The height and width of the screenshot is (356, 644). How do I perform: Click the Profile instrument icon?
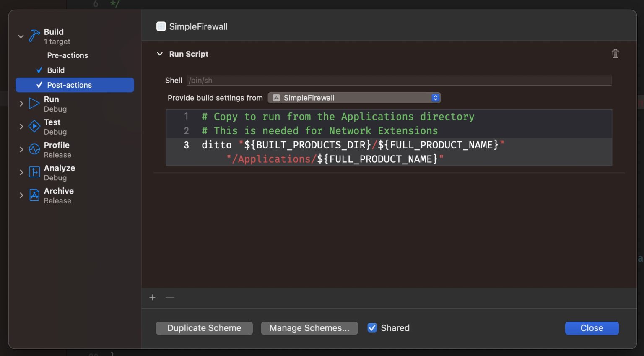tap(34, 149)
